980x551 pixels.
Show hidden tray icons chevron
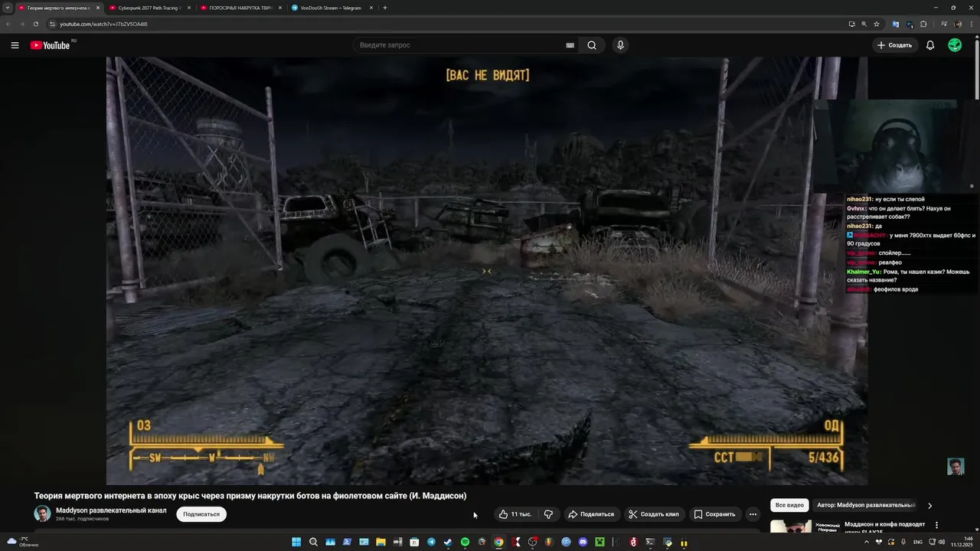pyautogui.click(x=867, y=542)
